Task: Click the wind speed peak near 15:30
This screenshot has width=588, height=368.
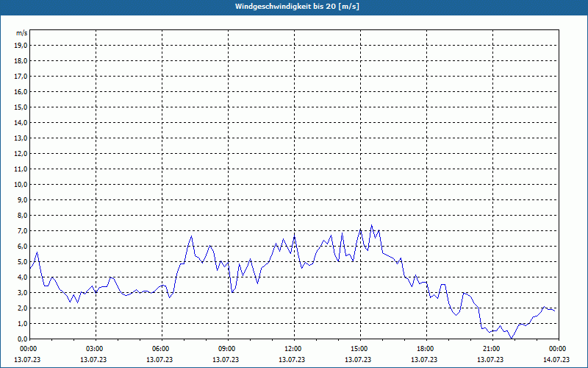Action: (x=371, y=225)
